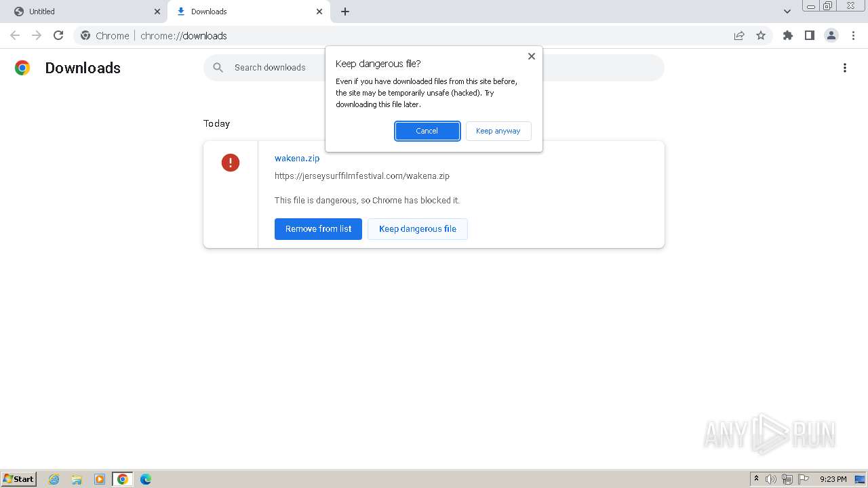Click the search magnifier icon
Image resolution: width=868 pixels, height=488 pixels.
[x=218, y=67]
